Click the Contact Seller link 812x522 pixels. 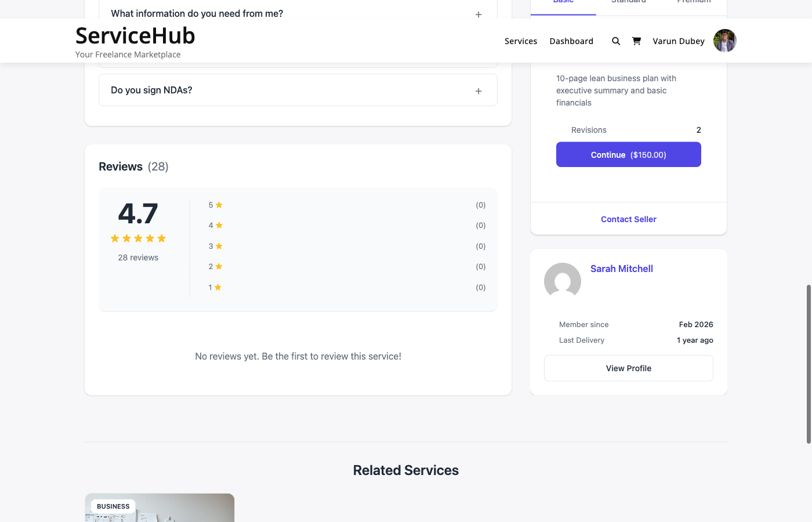pos(628,219)
